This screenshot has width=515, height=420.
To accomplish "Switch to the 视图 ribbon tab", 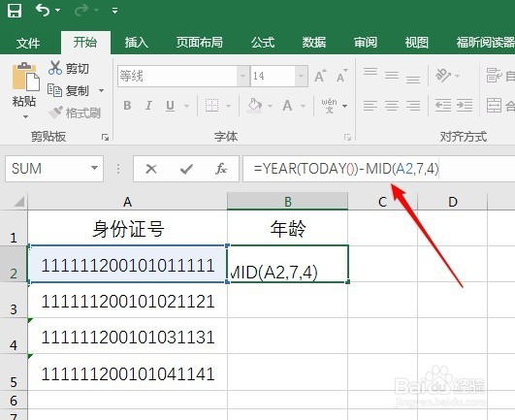I will (416, 42).
